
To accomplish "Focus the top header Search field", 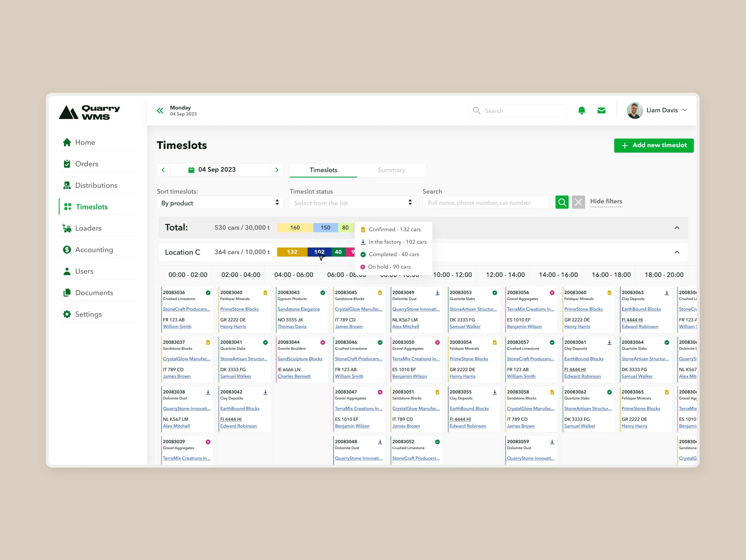I will pyautogui.click(x=517, y=111).
